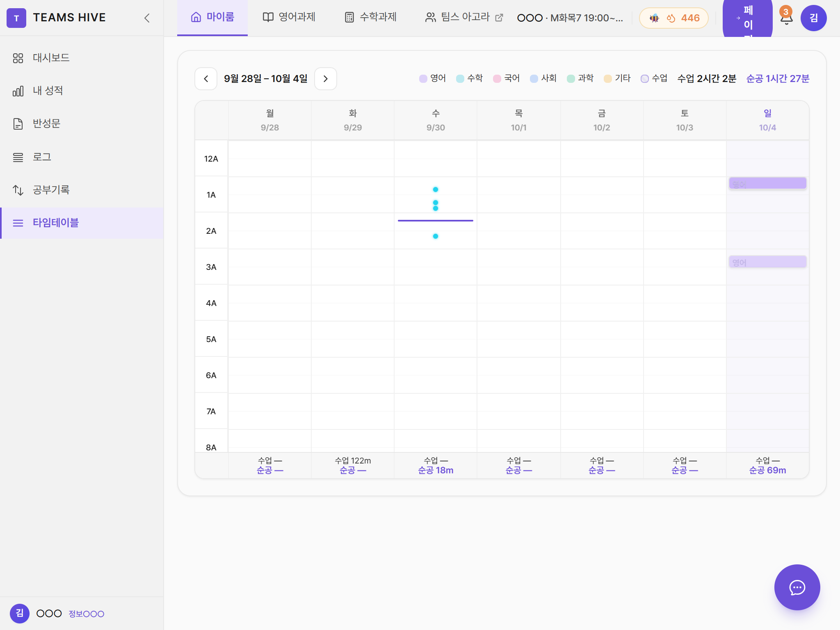Open 반성문 in the sidebar
Screen dimensions: 840x630
pos(82,123)
